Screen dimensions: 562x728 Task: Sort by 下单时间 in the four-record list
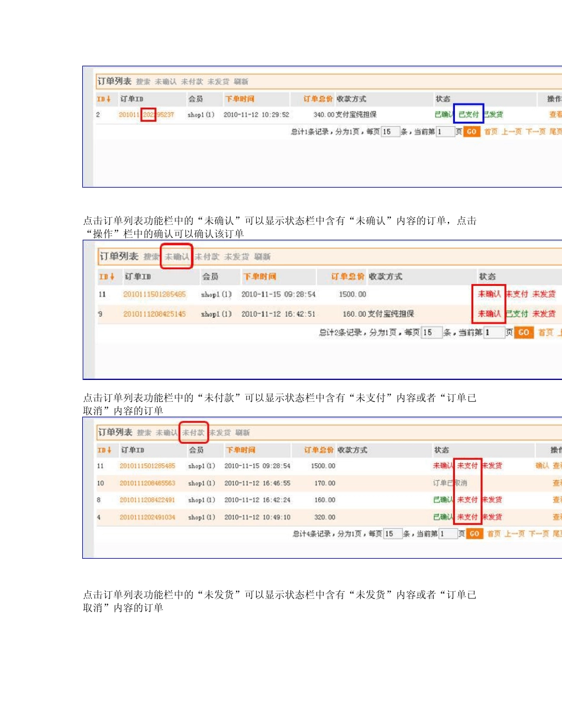pyautogui.click(x=241, y=450)
